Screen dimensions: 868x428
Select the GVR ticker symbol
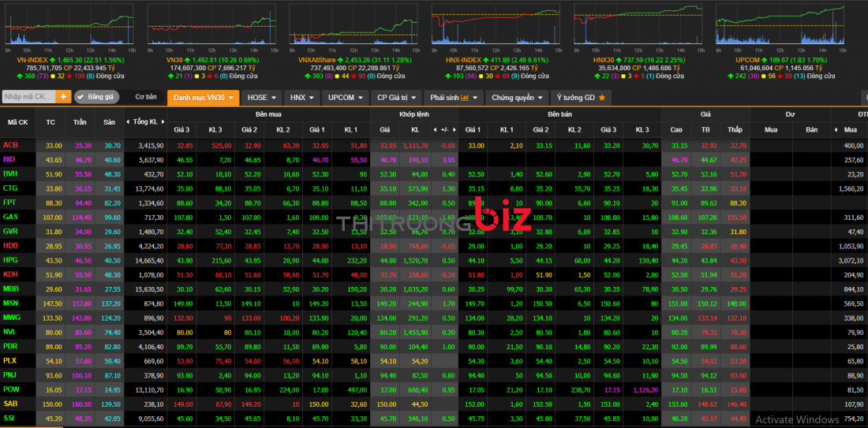point(10,231)
